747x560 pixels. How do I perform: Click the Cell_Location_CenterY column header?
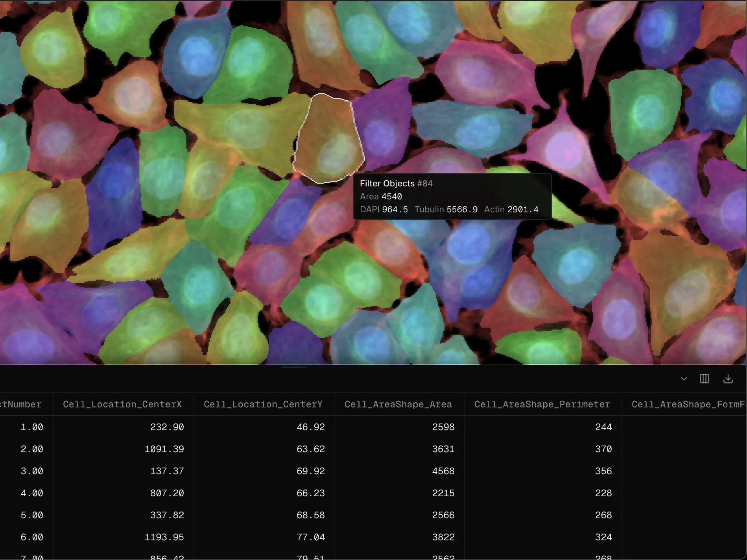(263, 404)
